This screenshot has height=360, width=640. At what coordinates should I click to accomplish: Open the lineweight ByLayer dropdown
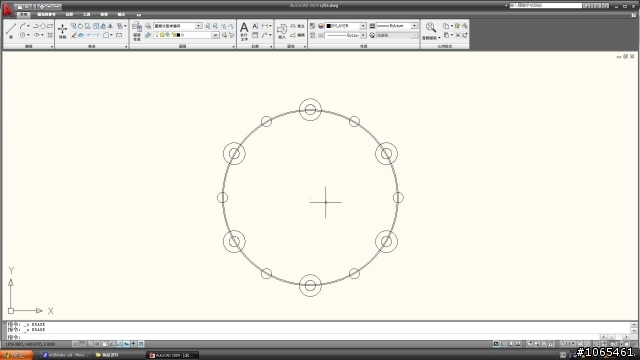414,26
